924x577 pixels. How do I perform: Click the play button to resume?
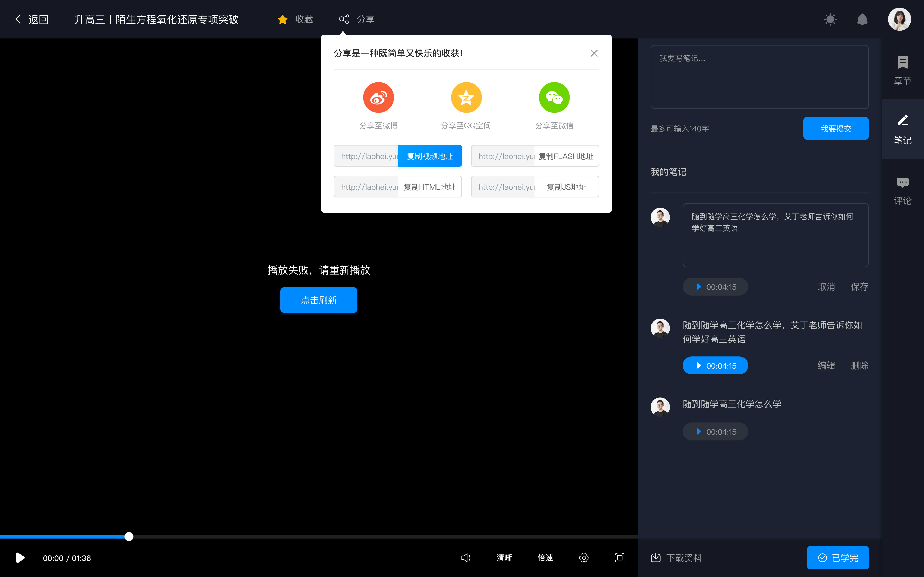20,558
